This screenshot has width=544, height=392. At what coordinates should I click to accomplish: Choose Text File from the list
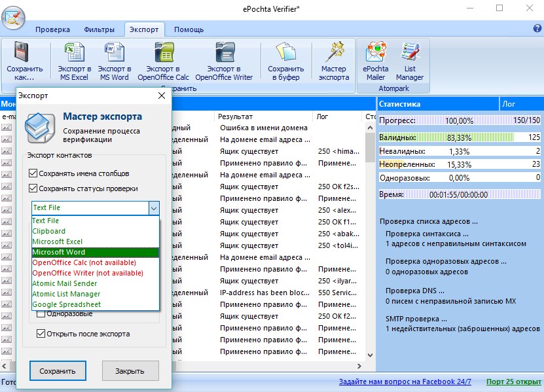pos(96,221)
